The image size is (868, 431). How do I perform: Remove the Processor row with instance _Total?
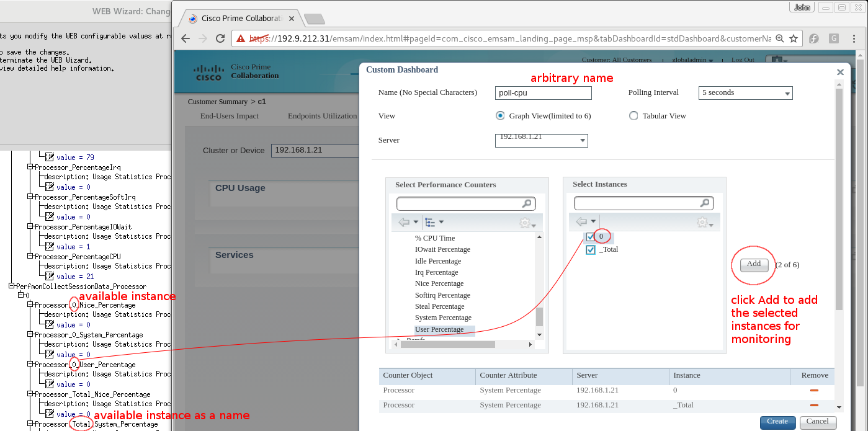point(814,406)
